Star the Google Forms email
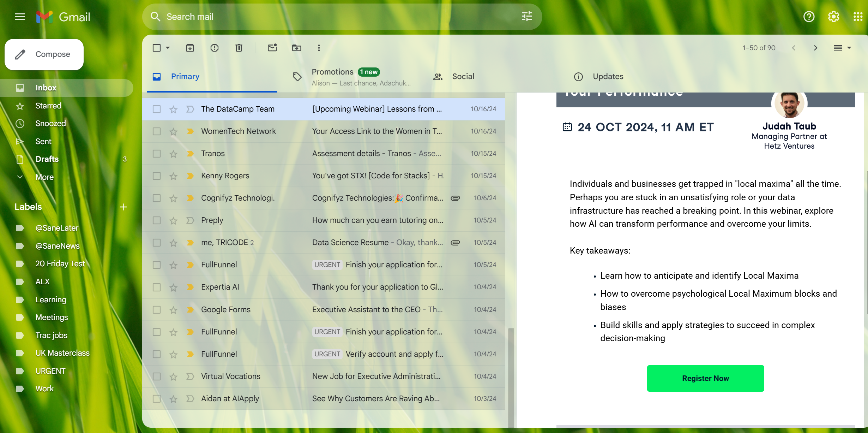This screenshot has height=433, width=868. click(173, 310)
